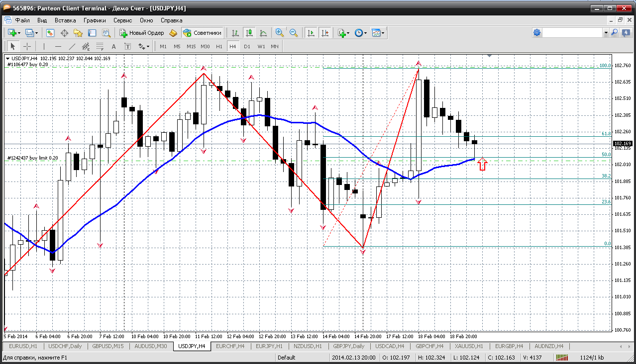Open the Arrows objects dropdown
Image resolution: width=636 pixels, height=364 pixels.
pyautogui.click(x=144, y=46)
